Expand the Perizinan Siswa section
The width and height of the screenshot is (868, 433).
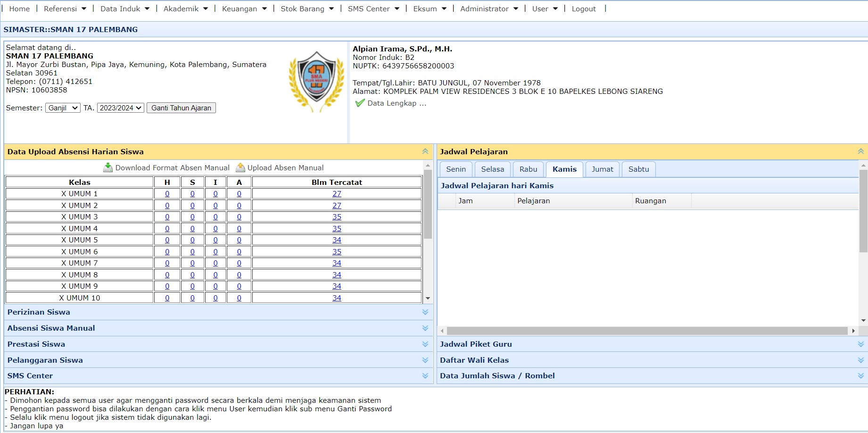click(x=425, y=312)
